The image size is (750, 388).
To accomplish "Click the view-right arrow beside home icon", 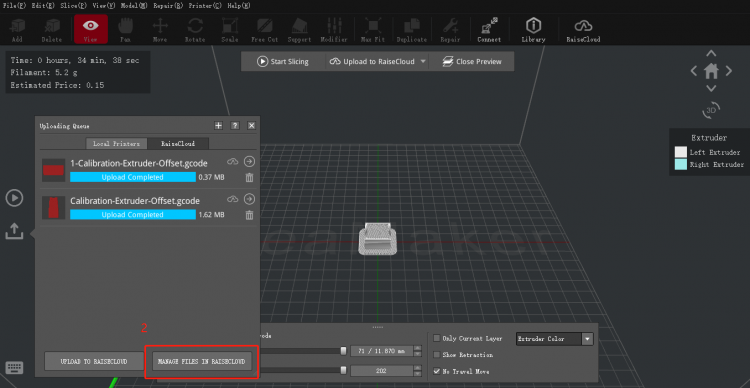I will click(729, 71).
